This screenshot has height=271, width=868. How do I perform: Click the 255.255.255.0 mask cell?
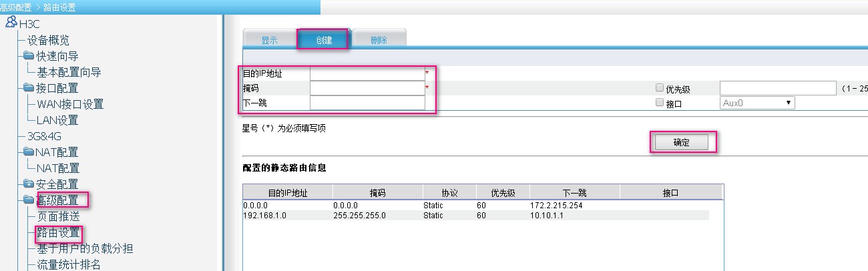click(359, 216)
